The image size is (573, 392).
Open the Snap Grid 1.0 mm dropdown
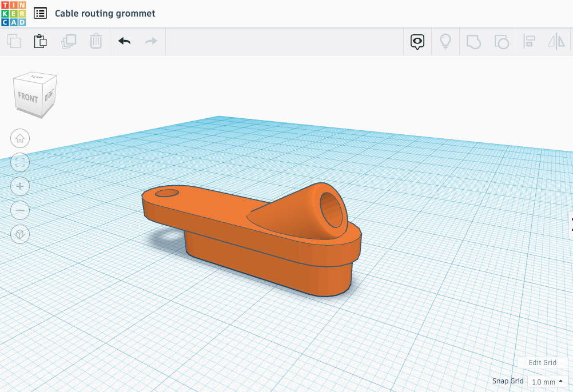(x=547, y=381)
